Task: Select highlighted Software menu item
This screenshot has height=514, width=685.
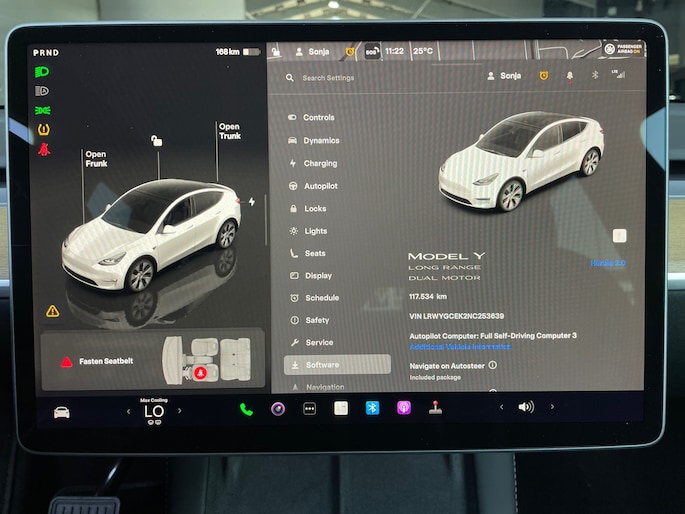Action: click(337, 365)
